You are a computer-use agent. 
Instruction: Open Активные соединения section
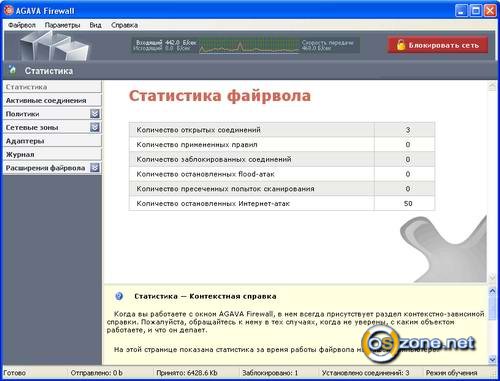click(52, 100)
